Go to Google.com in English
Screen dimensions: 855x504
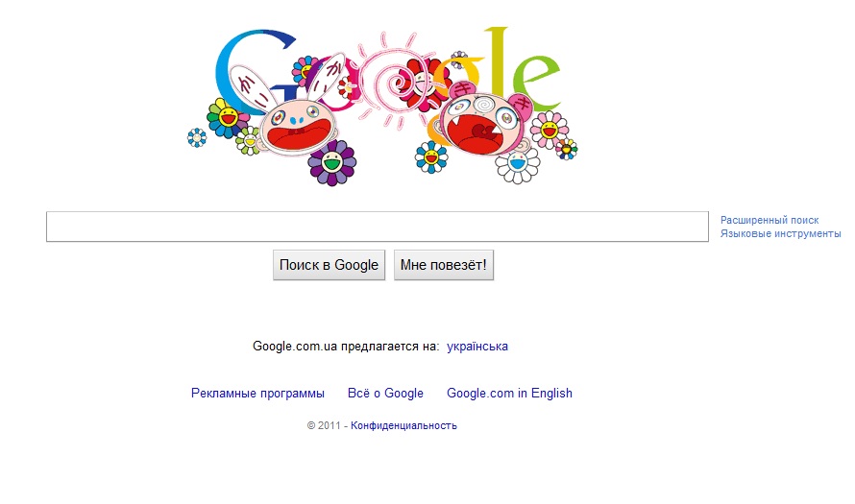pos(509,394)
